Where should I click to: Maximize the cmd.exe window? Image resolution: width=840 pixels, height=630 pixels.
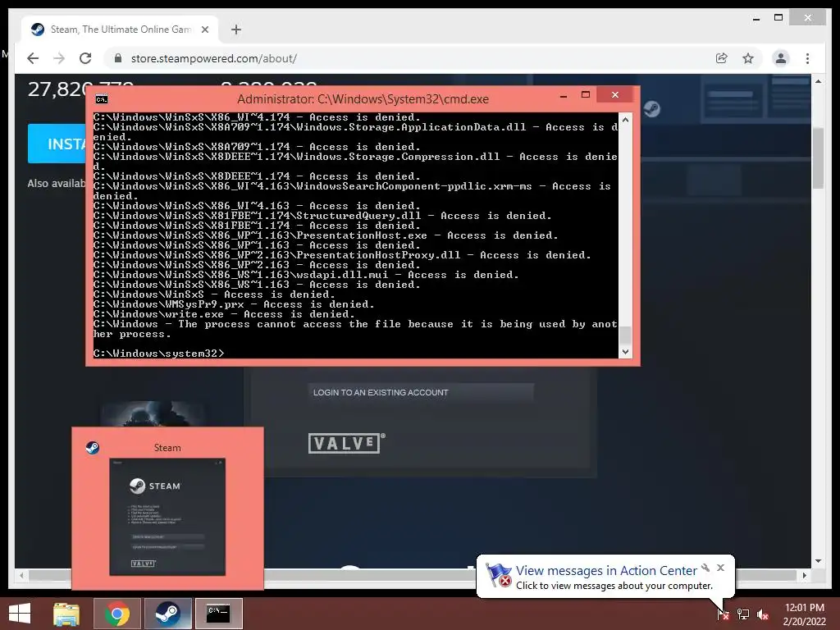586,95
